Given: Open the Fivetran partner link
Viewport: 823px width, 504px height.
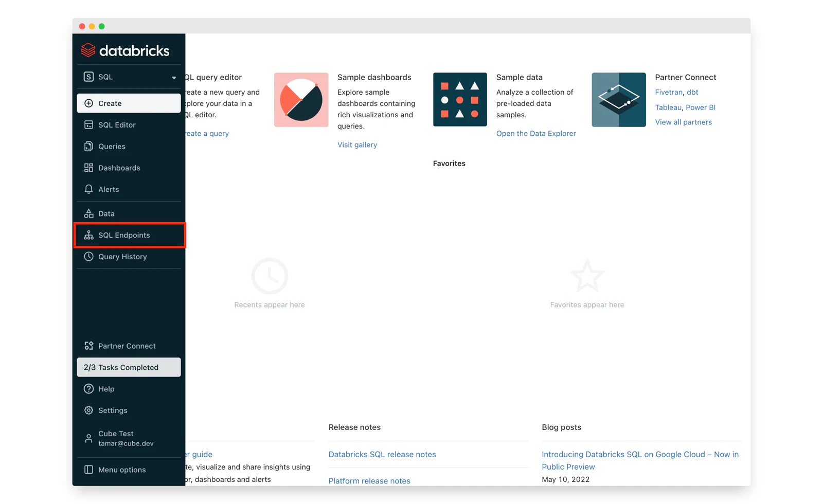Looking at the screenshot, I should (x=669, y=93).
